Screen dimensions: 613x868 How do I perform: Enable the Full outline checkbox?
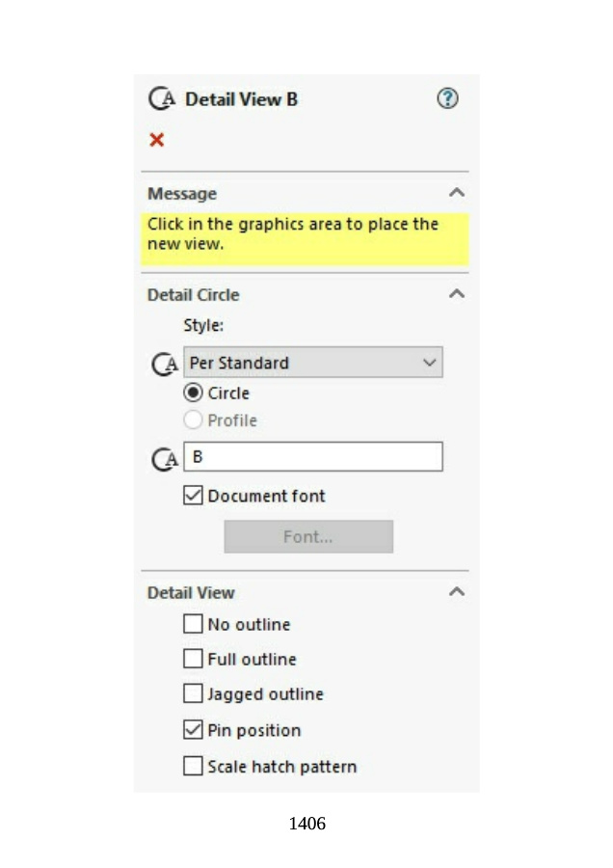coord(193,659)
